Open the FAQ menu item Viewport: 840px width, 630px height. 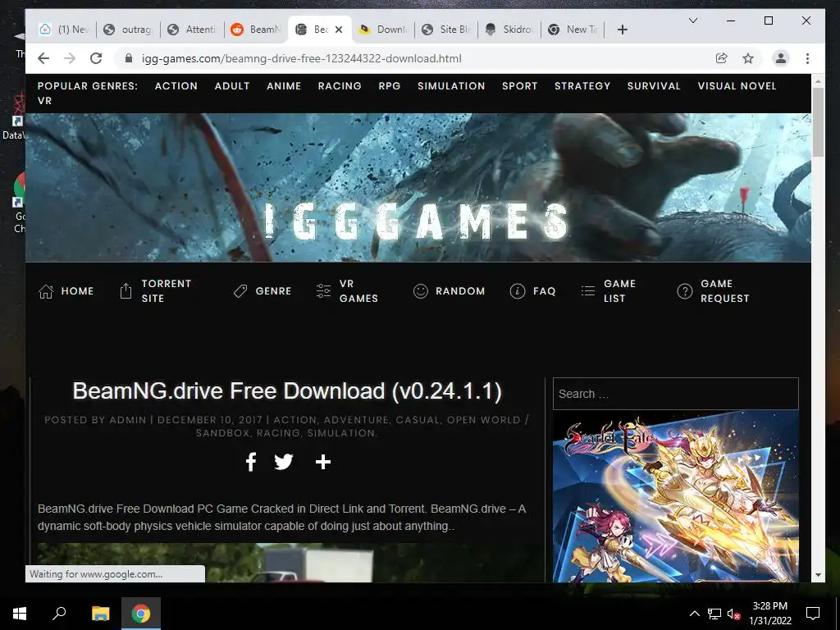point(532,291)
